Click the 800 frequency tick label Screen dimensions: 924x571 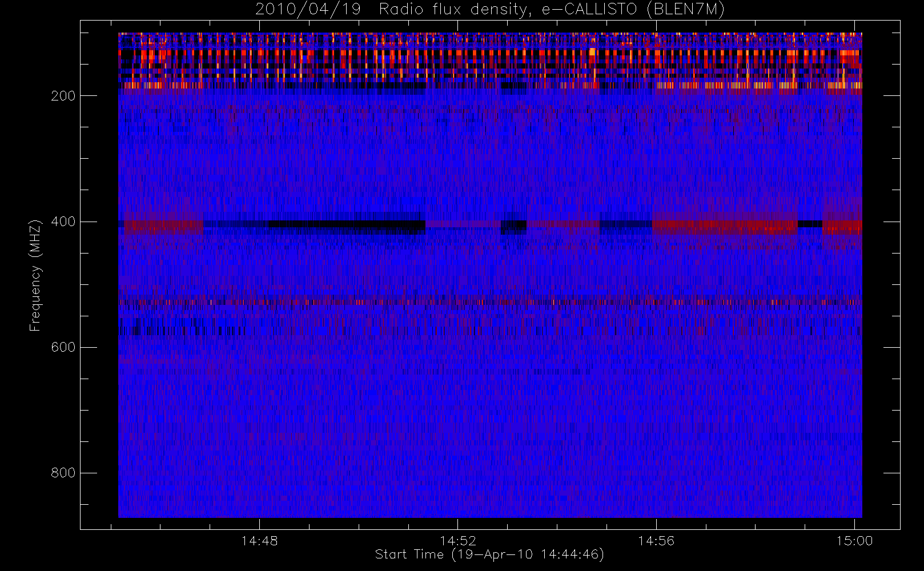click(63, 473)
